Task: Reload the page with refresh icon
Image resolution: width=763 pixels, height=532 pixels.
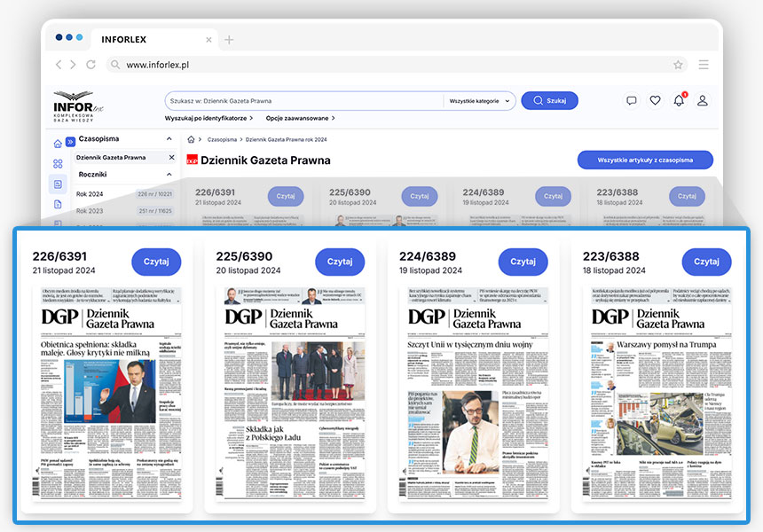Action: [90, 65]
